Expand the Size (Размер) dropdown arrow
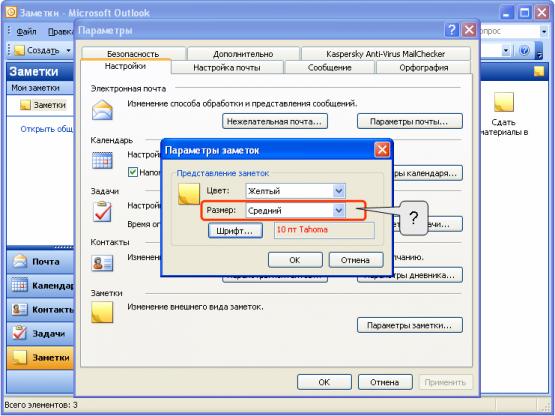555x416 pixels. [338, 211]
